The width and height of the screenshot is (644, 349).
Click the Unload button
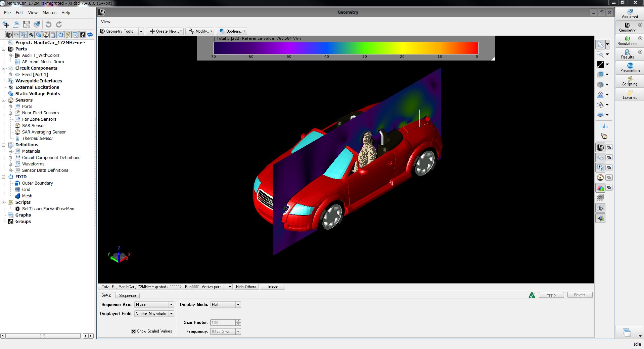click(x=272, y=287)
